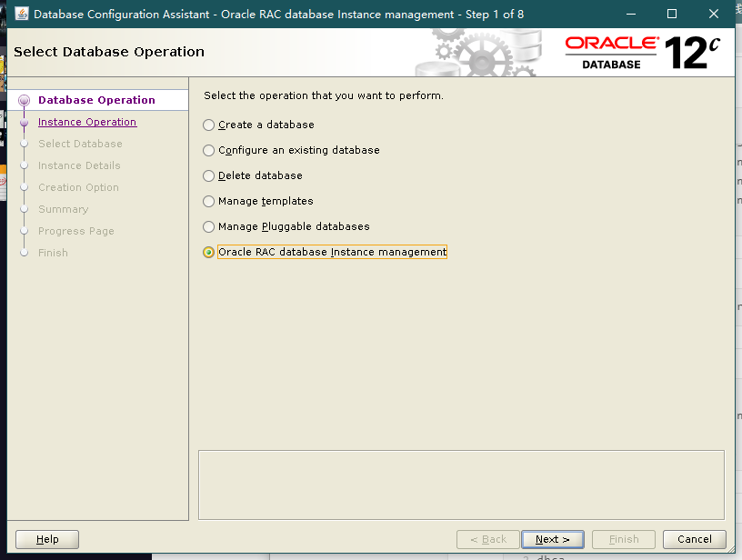The width and height of the screenshot is (742, 560).
Task: Click the Progress Page step label
Action: point(75,231)
